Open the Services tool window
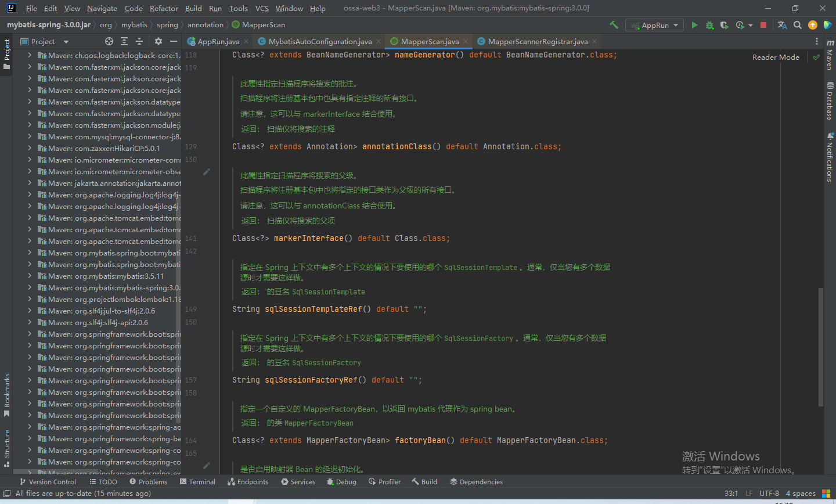Image resolution: width=836 pixels, height=504 pixels. pyautogui.click(x=298, y=482)
